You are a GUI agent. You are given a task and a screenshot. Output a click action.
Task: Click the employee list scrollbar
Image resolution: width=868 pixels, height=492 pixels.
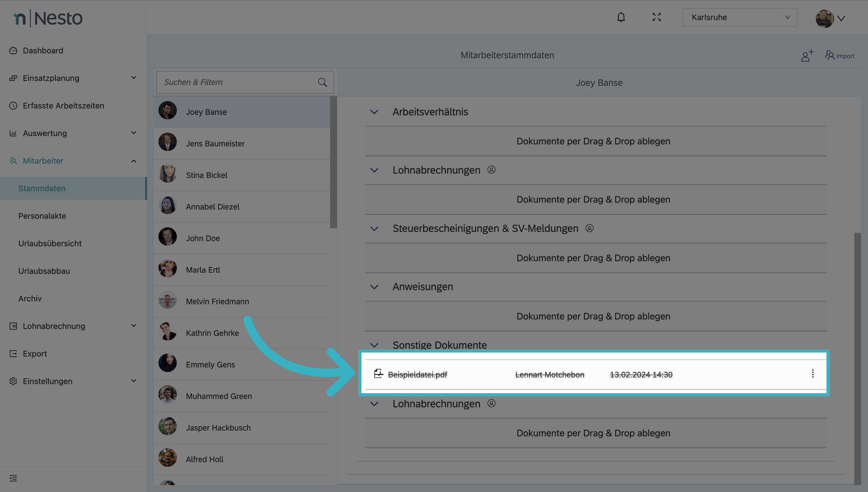point(333,162)
